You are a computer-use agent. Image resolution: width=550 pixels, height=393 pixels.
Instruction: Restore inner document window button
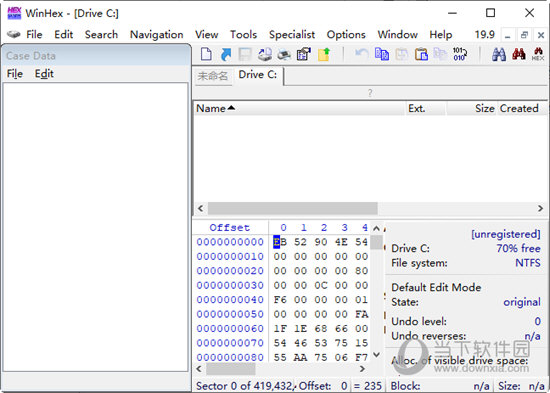click(x=524, y=35)
